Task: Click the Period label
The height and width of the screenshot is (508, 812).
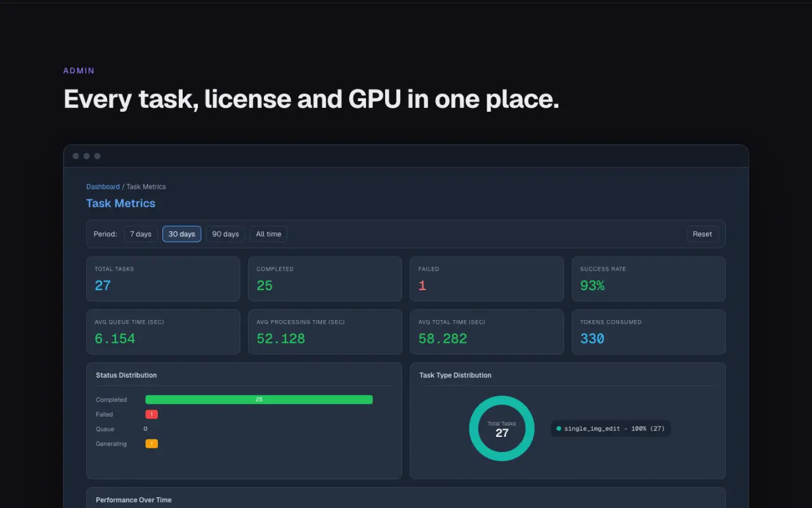Action: (x=105, y=234)
